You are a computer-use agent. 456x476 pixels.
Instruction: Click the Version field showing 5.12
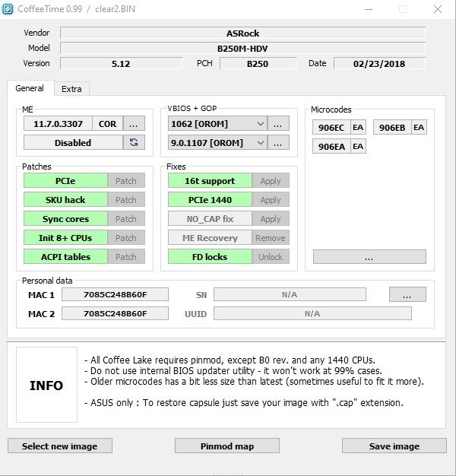(121, 63)
